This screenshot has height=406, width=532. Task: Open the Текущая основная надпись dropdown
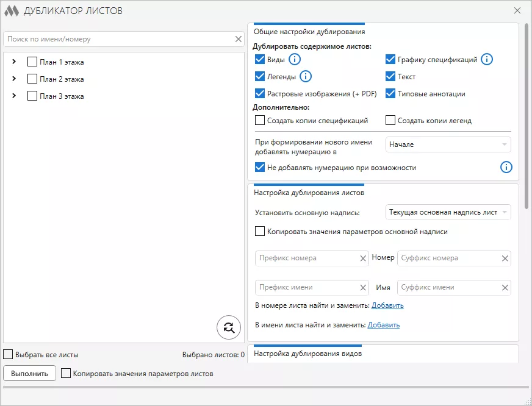pos(448,212)
